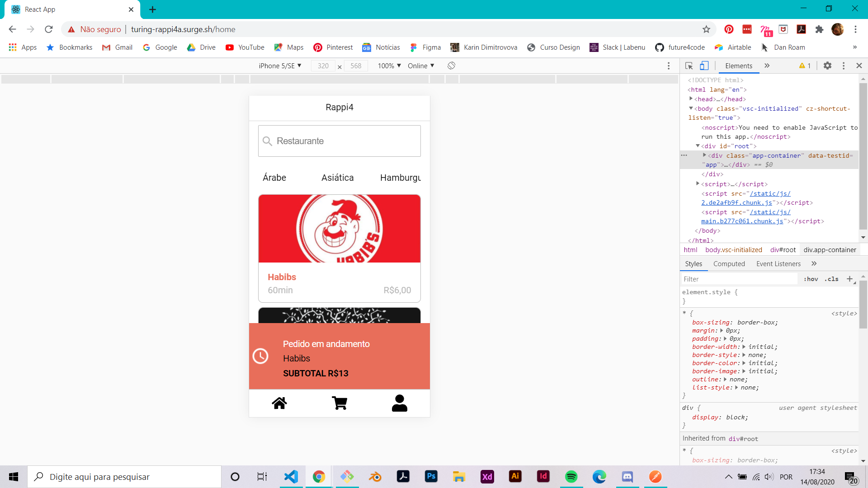Toggle :hov element state panel
This screenshot has width=868, height=488.
pyautogui.click(x=811, y=279)
